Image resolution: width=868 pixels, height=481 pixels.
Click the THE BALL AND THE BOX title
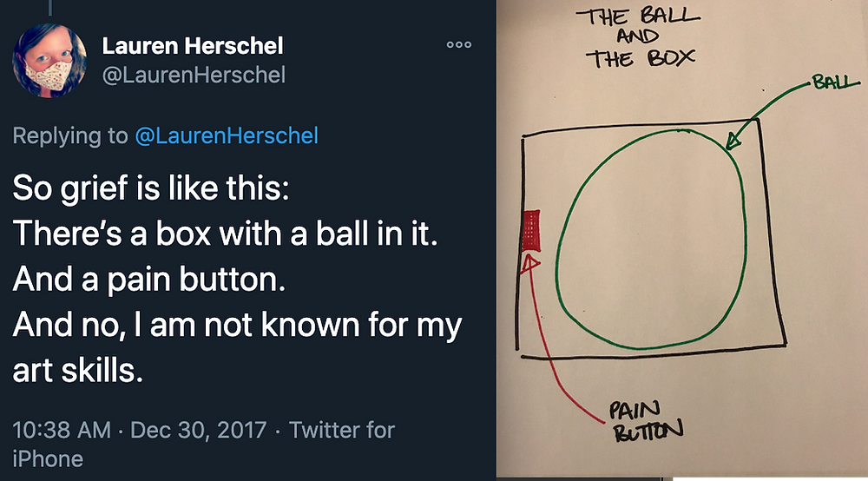(x=638, y=37)
